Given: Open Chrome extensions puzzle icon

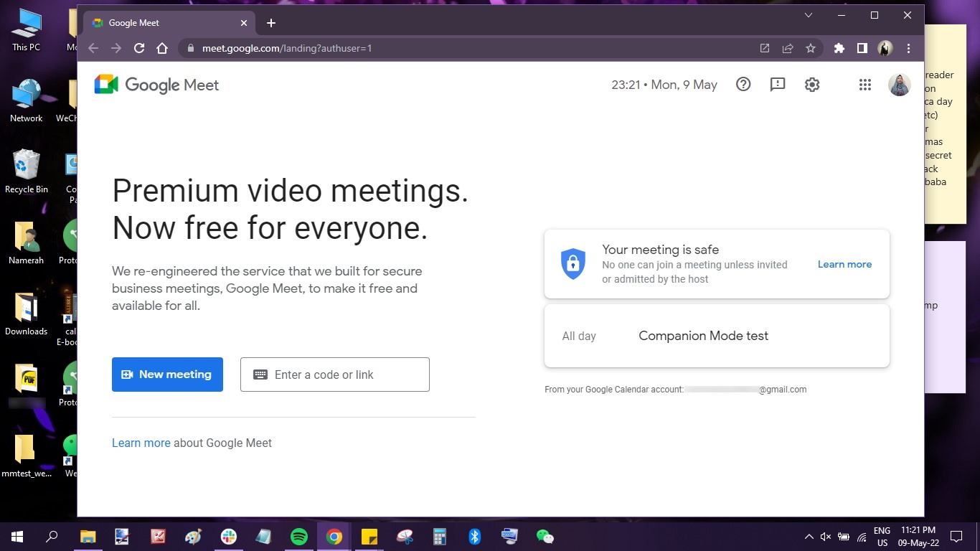Looking at the screenshot, I should click(839, 48).
